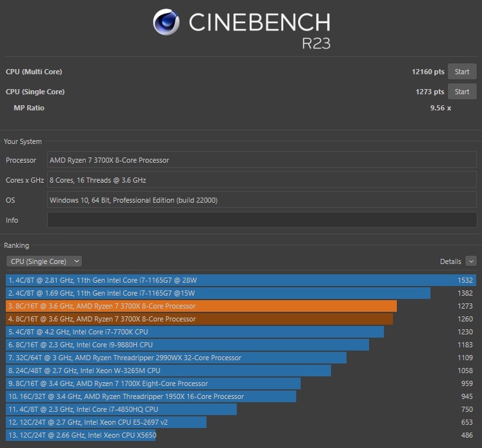Click the score 1260 in ranking
482x448 pixels.
465,319
